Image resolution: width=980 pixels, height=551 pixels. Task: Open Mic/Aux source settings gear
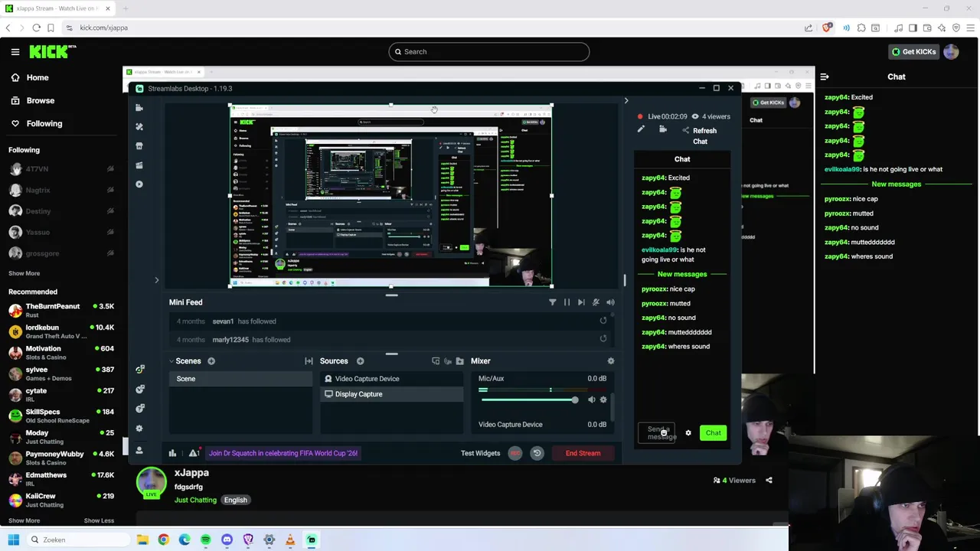(x=603, y=399)
